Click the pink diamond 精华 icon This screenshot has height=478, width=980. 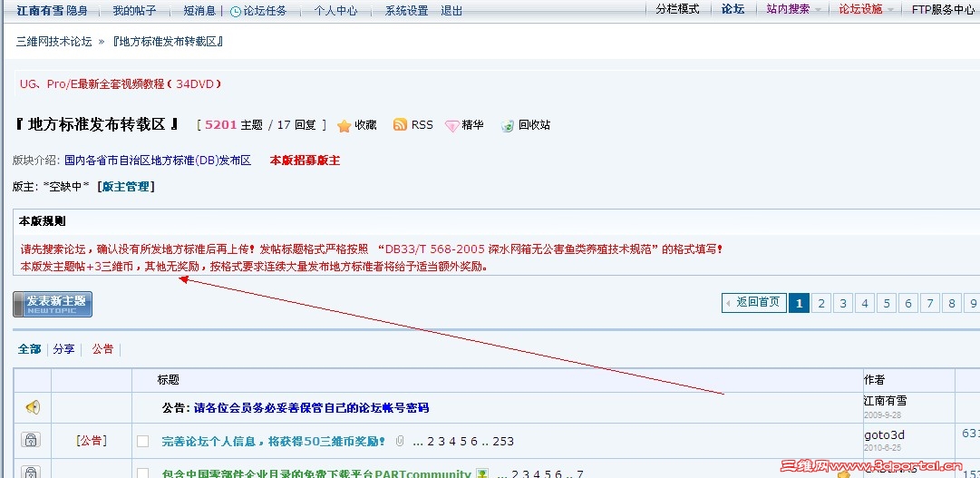(451, 126)
